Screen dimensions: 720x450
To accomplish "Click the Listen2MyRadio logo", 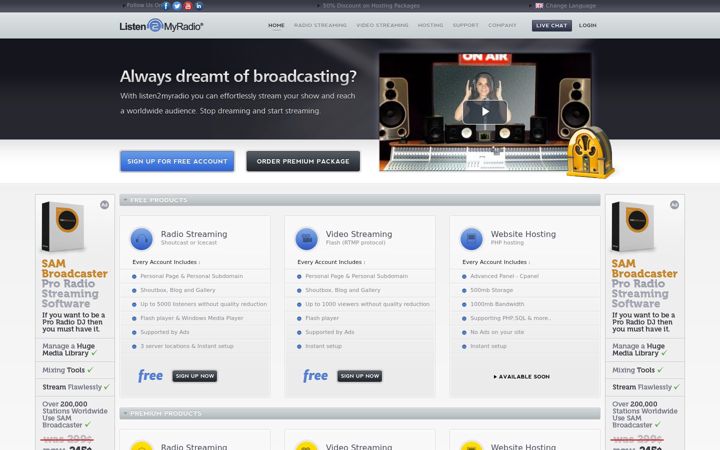I will [161, 26].
